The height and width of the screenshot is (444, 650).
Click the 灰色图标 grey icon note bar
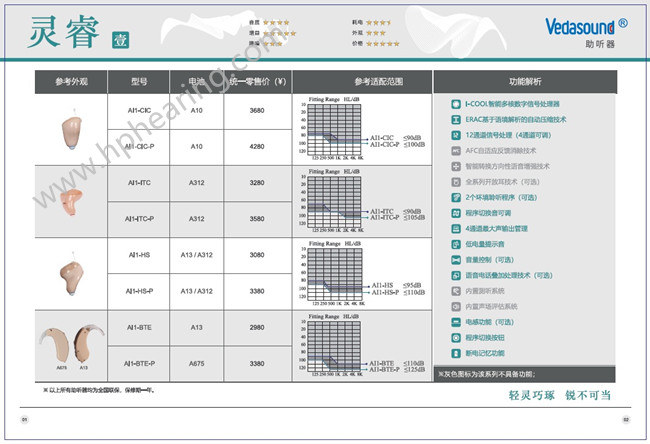coord(525,374)
